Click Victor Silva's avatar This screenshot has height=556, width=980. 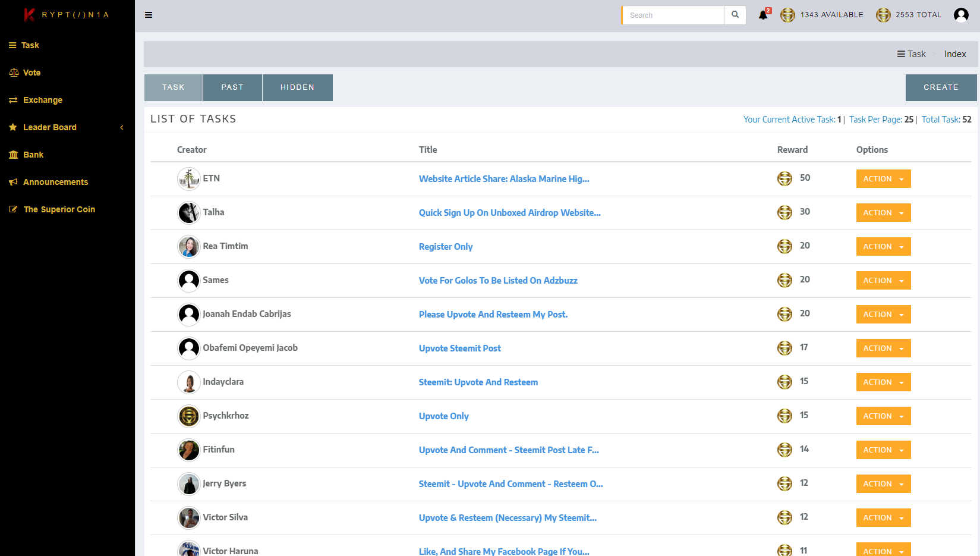tap(189, 518)
